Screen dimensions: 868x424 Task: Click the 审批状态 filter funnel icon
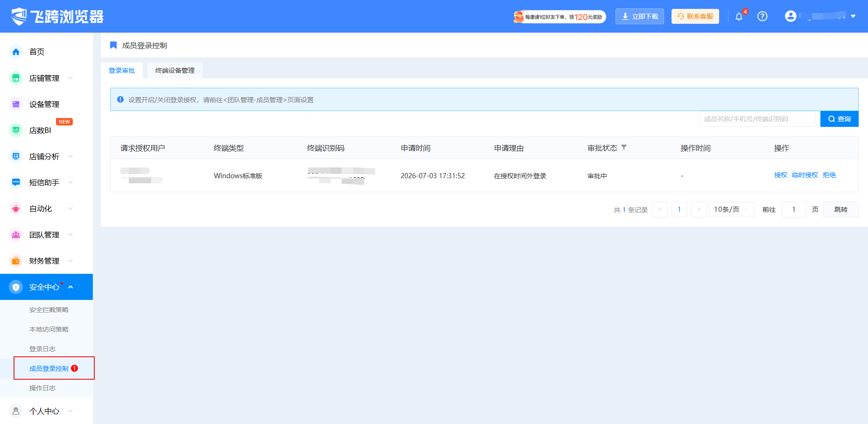[x=624, y=147]
